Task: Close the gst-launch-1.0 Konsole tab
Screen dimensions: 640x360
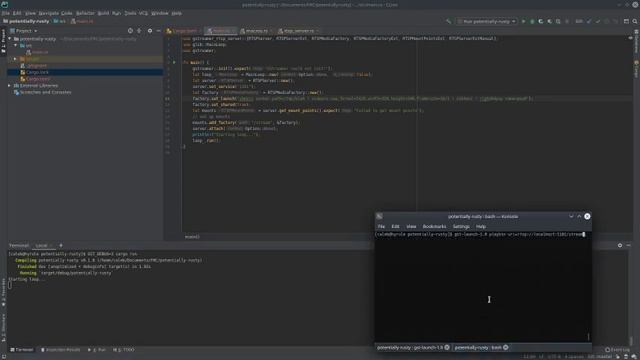Action: pyautogui.click(x=447, y=347)
